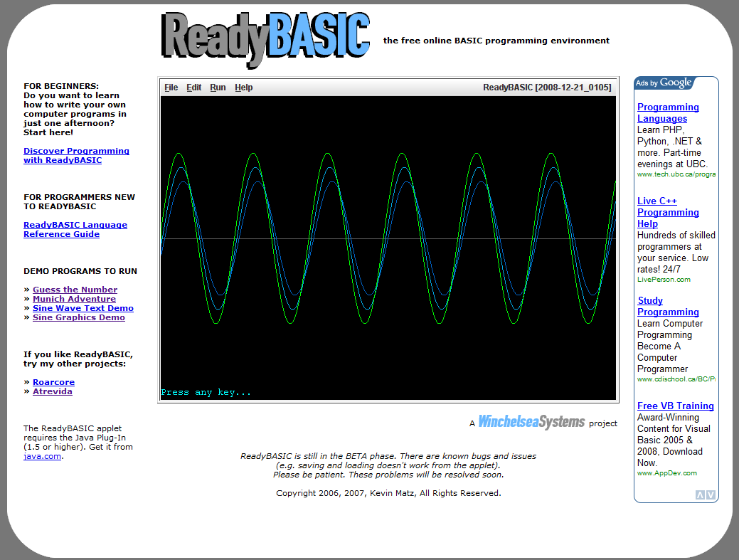
Task: Launch the Munich Adventure demo
Action: (x=74, y=299)
